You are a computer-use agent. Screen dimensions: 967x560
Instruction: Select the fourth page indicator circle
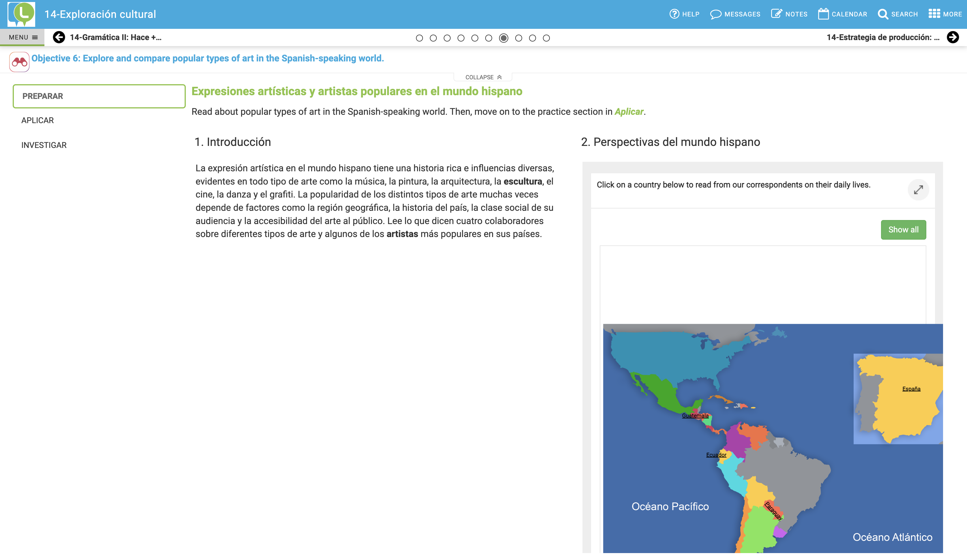click(461, 38)
